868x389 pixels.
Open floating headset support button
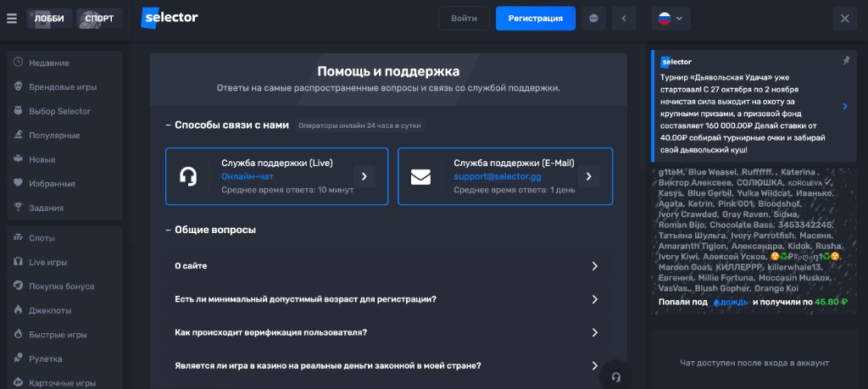615,377
